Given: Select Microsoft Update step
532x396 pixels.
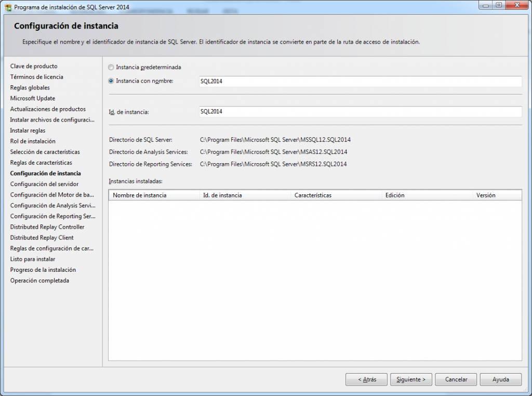Looking at the screenshot, I should tap(33, 98).
